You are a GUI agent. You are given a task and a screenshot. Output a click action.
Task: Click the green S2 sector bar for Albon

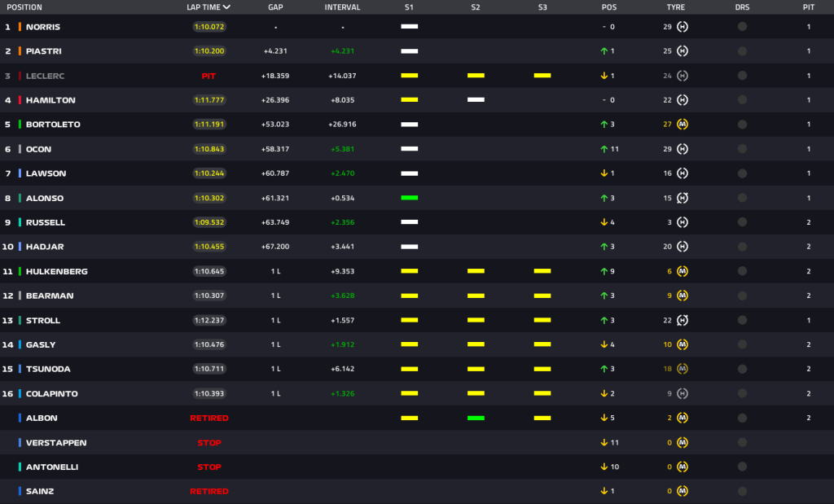(x=476, y=418)
